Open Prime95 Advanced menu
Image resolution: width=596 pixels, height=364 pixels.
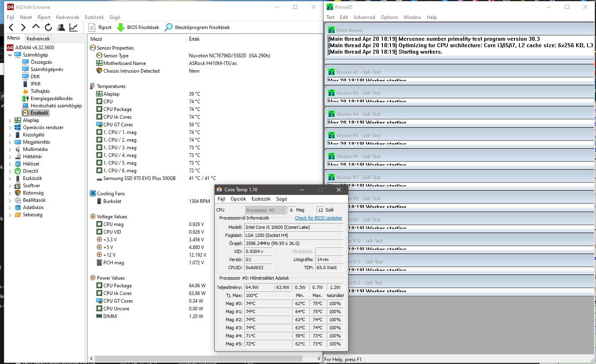coord(364,17)
